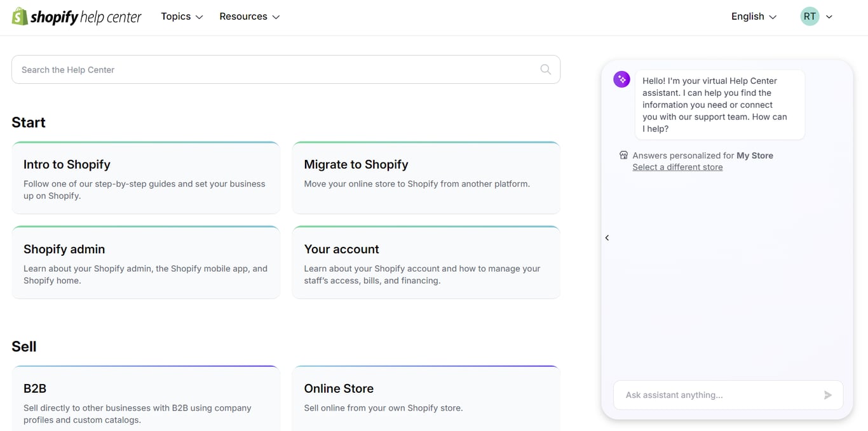Open the Intro to Shopify guide card
868x431 pixels.
[146, 178]
